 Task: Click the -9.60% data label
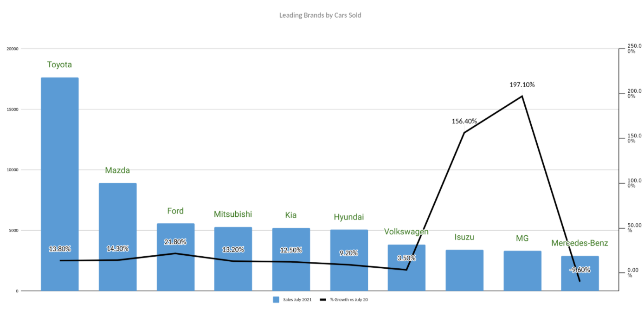[x=580, y=269]
